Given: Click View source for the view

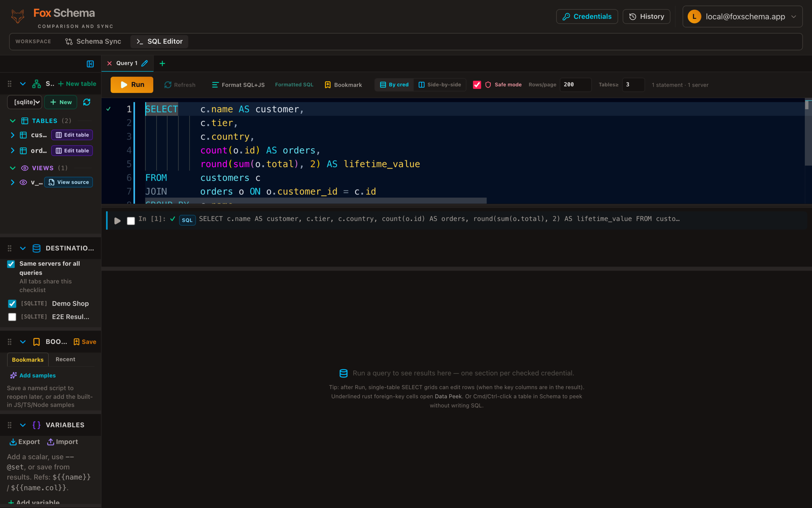Looking at the screenshot, I should tap(69, 182).
